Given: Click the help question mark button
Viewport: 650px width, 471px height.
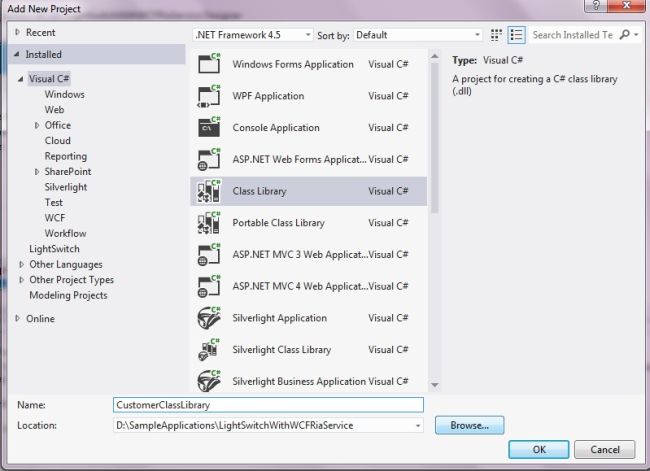Looking at the screenshot, I should coord(596,6).
